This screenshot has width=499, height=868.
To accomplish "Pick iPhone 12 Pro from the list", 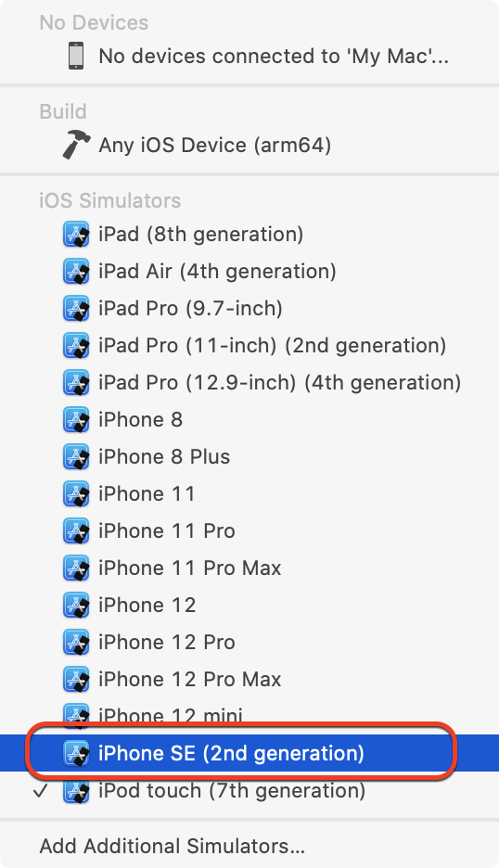I will pyautogui.click(x=249, y=642).
